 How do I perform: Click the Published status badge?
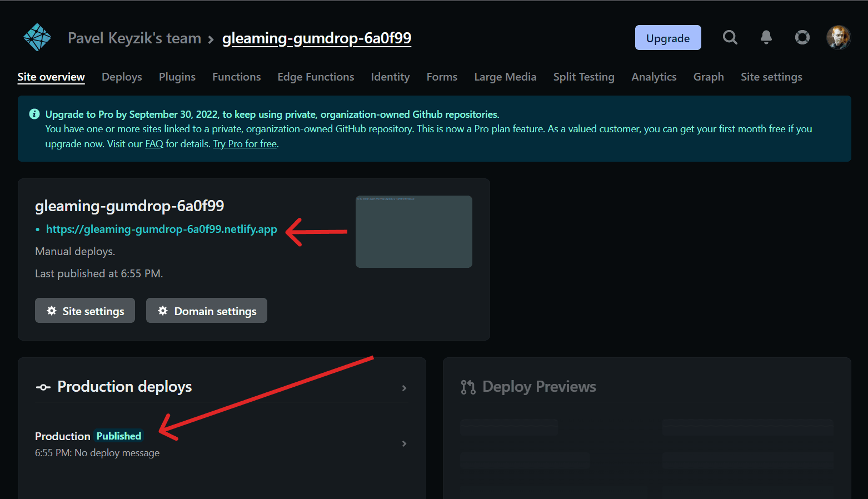click(119, 436)
